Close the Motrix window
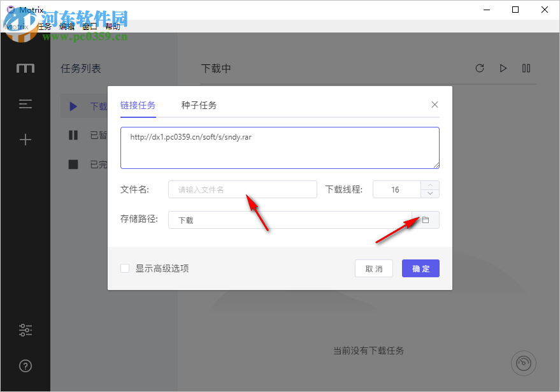Image resolution: width=560 pixels, height=392 pixels. tap(544, 10)
